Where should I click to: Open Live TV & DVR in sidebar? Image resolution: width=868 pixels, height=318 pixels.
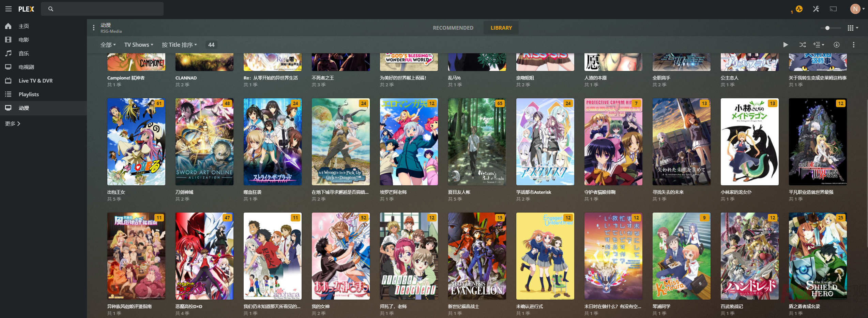click(x=35, y=81)
